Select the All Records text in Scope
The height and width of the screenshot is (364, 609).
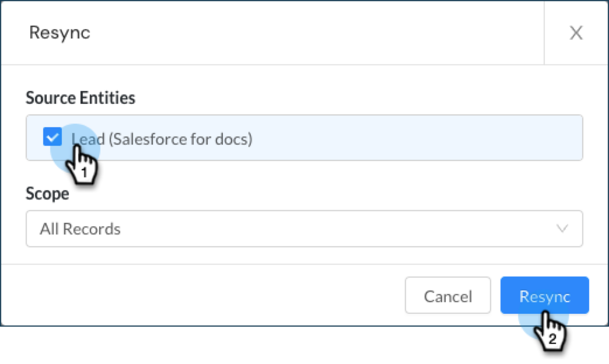point(80,229)
